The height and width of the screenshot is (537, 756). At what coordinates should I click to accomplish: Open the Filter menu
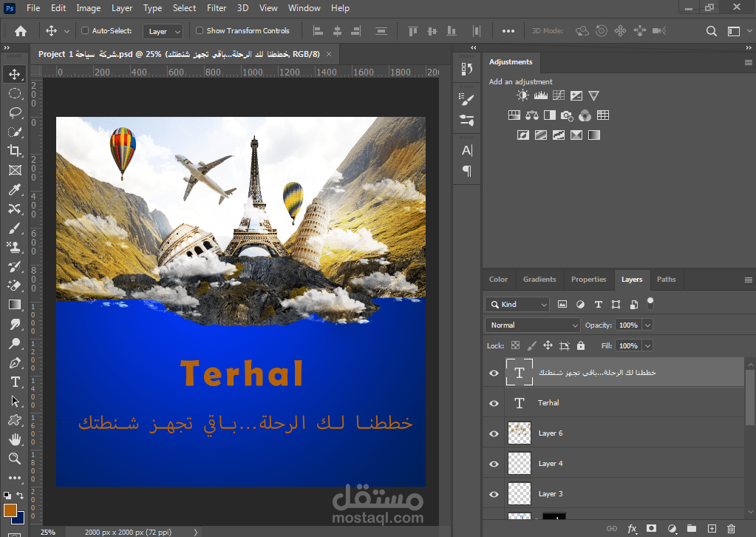tap(217, 8)
